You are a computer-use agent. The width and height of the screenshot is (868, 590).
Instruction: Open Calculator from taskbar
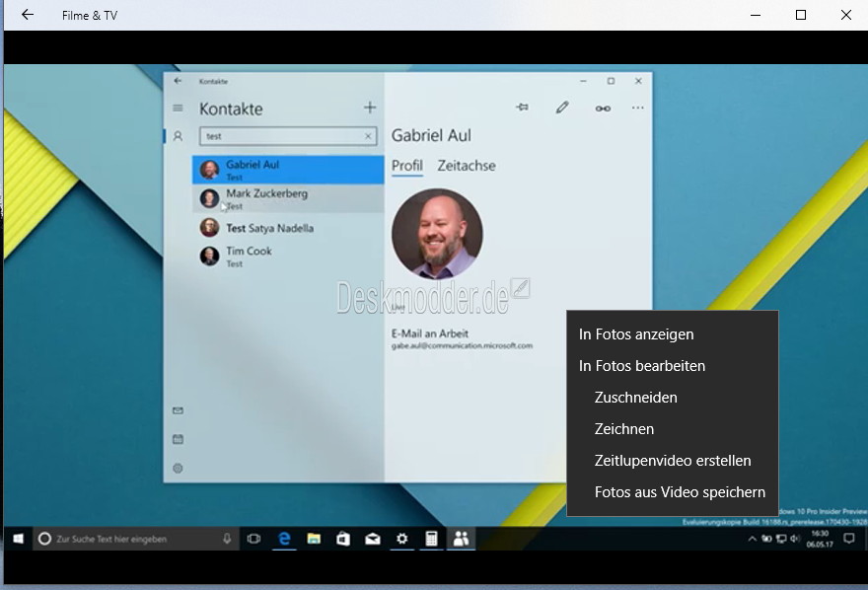coord(431,539)
